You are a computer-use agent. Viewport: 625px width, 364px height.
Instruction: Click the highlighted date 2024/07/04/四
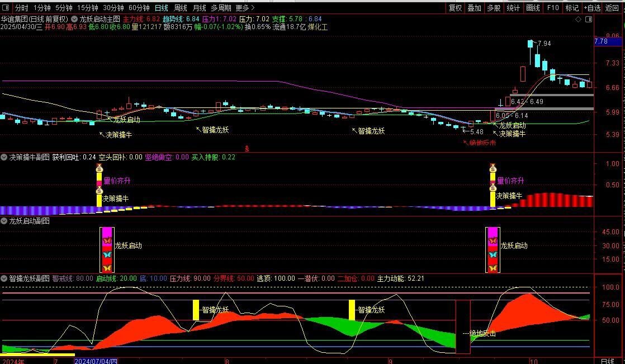click(x=96, y=361)
